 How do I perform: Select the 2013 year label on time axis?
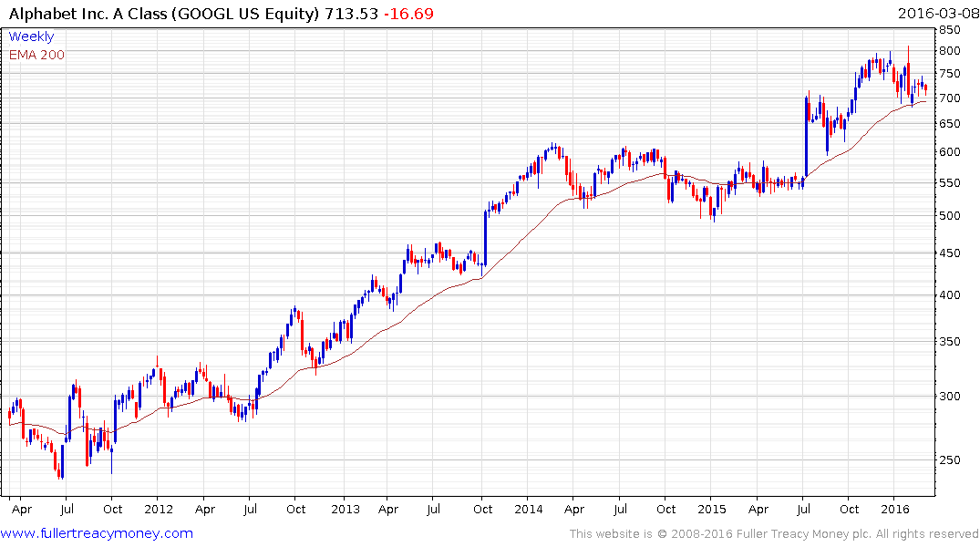coord(345,509)
